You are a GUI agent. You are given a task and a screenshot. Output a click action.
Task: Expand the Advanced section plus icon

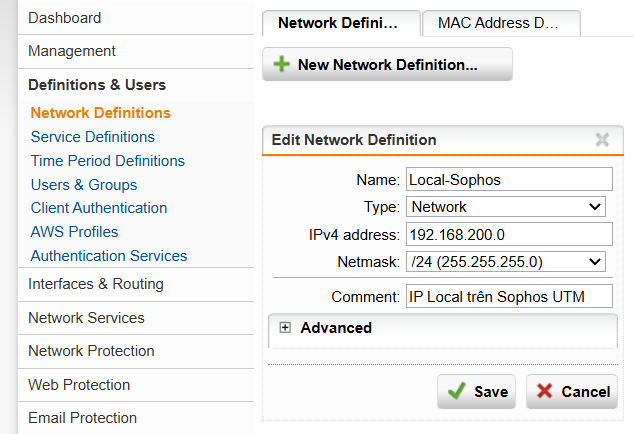click(x=285, y=328)
